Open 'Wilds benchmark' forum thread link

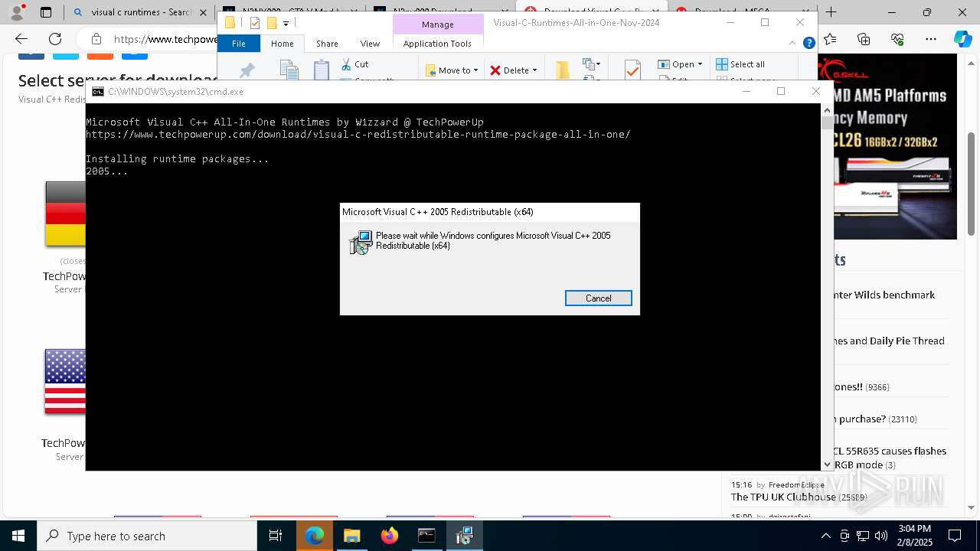[884, 295]
